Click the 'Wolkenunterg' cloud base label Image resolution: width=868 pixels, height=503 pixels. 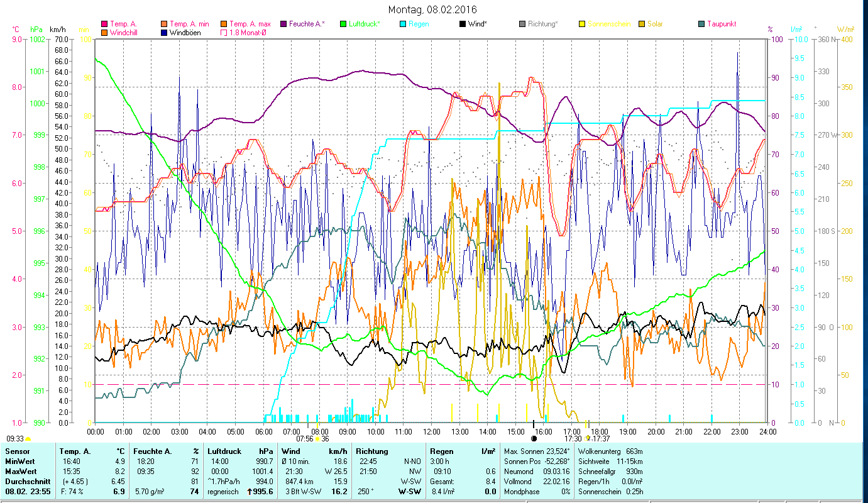click(599, 451)
